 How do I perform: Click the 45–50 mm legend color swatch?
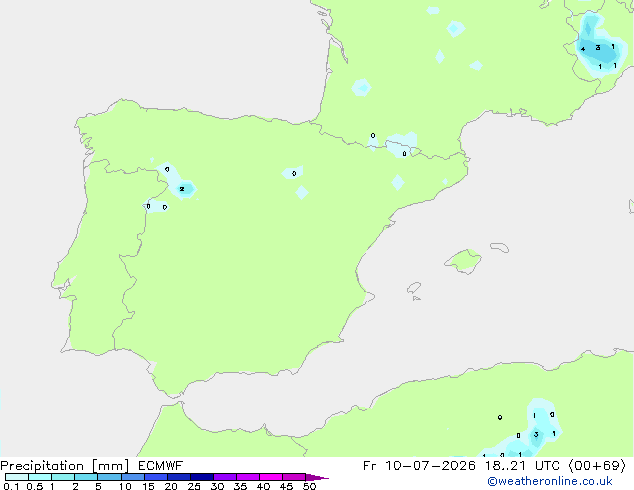point(294,477)
